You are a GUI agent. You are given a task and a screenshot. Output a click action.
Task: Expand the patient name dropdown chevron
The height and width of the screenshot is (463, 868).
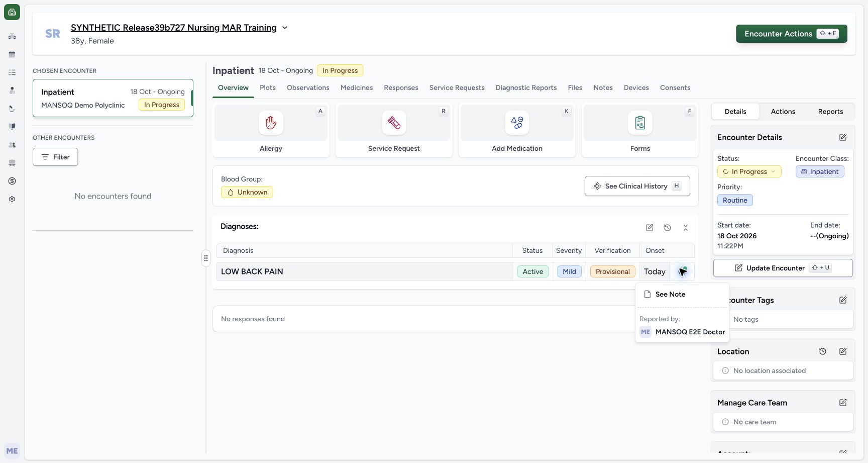285,28
